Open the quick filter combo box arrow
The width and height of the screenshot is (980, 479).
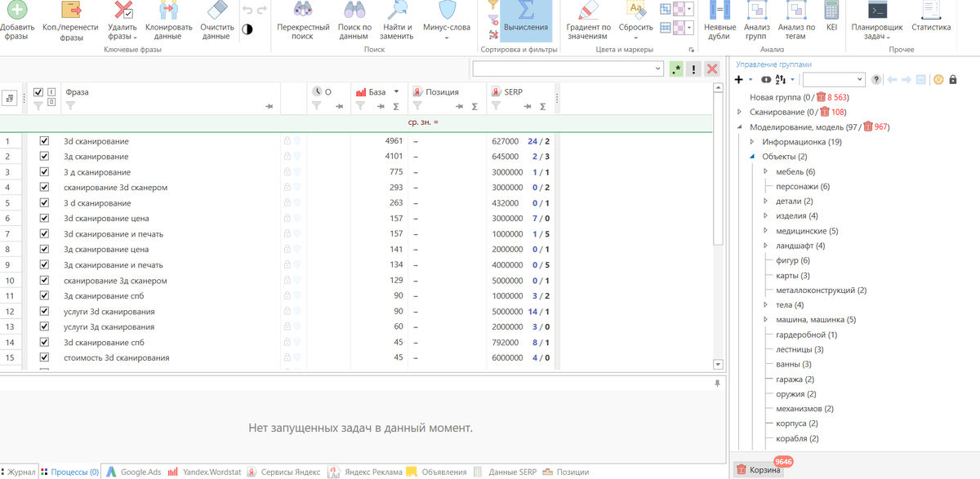pos(658,69)
